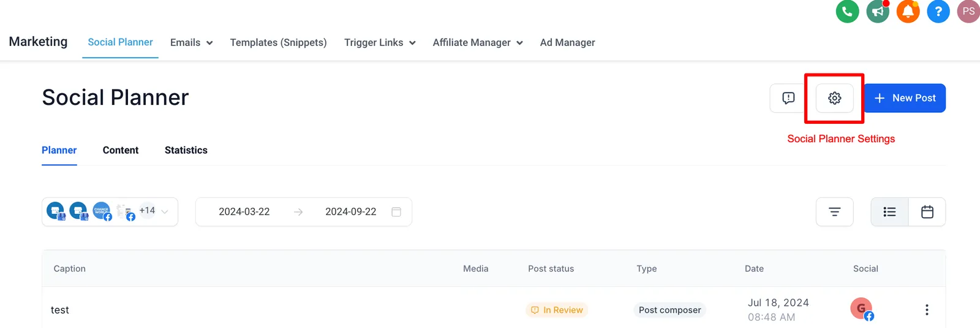Image resolution: width=980 pixels, height=328 pixels.
Task: Expand the Trigger Links dropdown
Action: 380,42
